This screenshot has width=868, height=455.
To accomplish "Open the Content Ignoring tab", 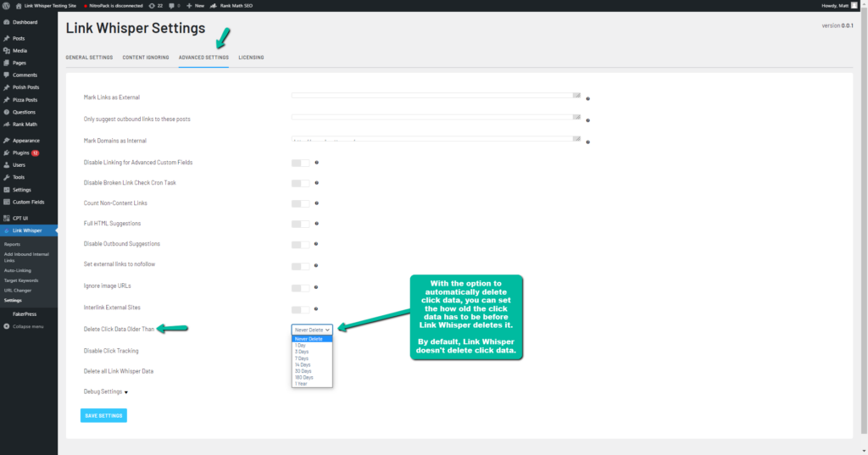I will coord(146,58).
